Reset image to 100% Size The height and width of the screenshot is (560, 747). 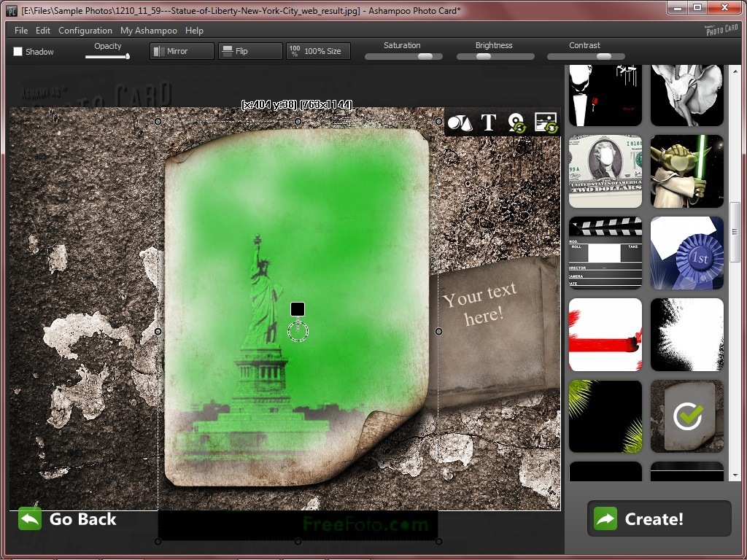click(318, 51)
